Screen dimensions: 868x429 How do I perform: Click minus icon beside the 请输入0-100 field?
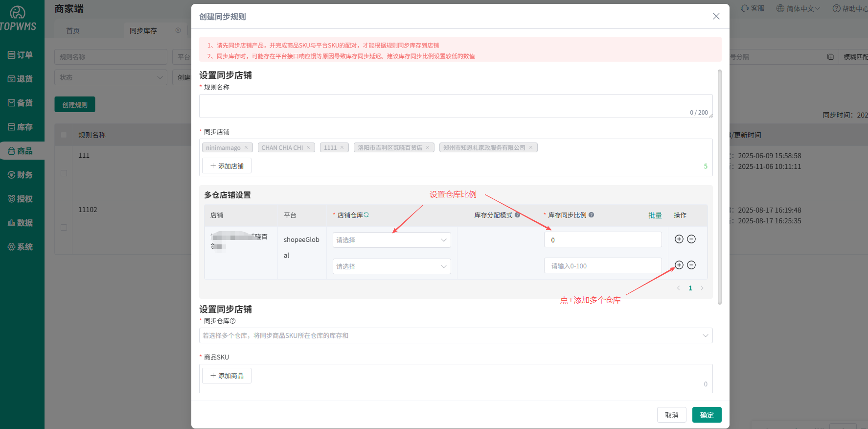click(691, 265)
